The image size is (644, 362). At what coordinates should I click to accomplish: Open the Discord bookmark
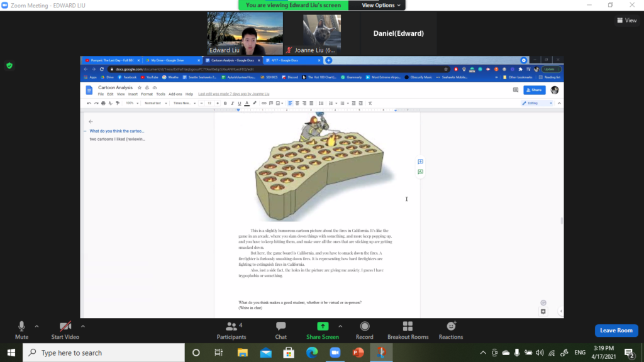[x=290, y=77]
